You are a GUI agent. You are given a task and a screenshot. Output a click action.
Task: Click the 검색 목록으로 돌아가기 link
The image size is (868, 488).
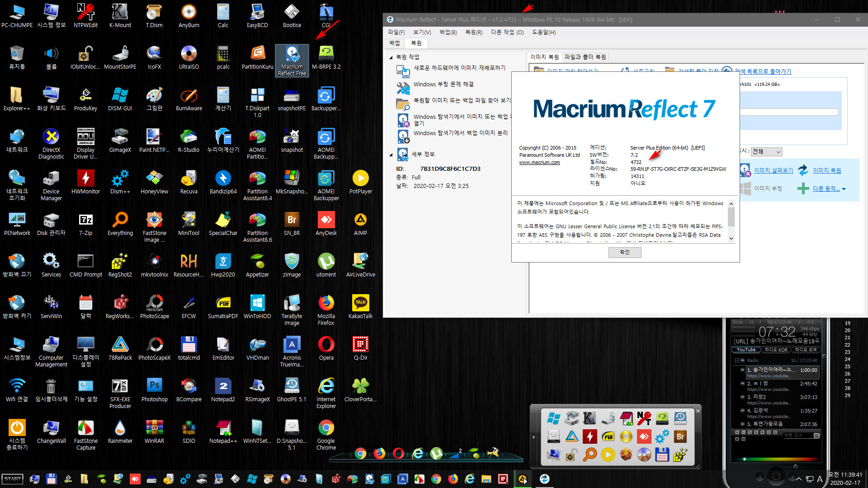coord(763,71)
